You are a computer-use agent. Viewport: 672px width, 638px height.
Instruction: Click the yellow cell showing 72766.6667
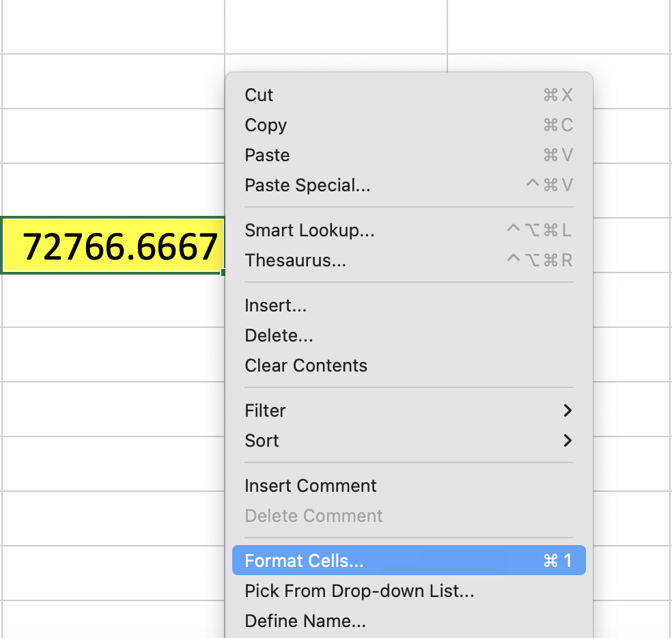pos(113,246)
